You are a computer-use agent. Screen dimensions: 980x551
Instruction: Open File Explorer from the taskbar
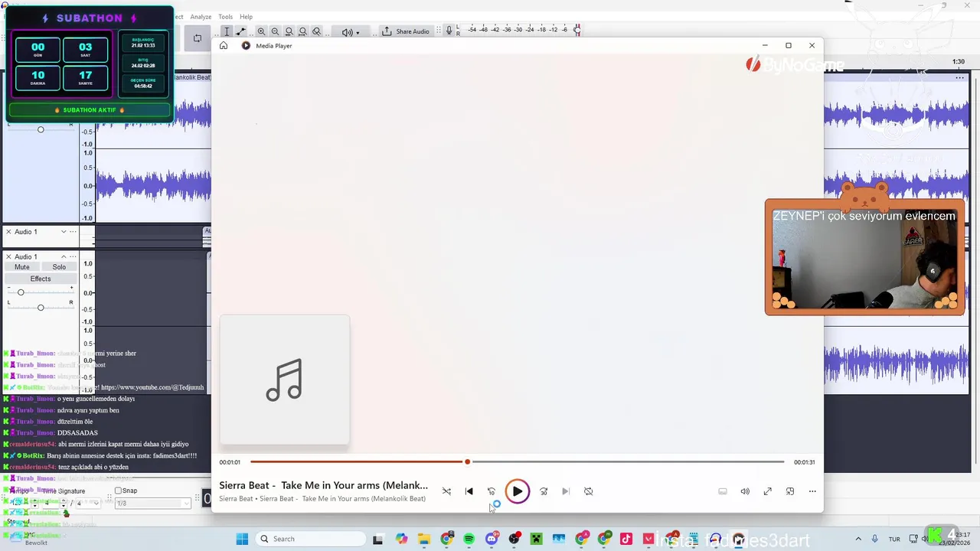[424, 539]
